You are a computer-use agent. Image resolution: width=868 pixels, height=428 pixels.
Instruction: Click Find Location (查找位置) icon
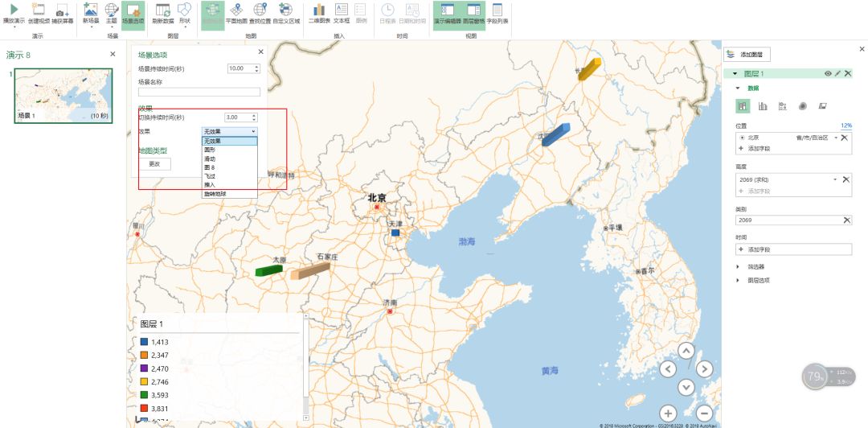[x=260, y=10]
